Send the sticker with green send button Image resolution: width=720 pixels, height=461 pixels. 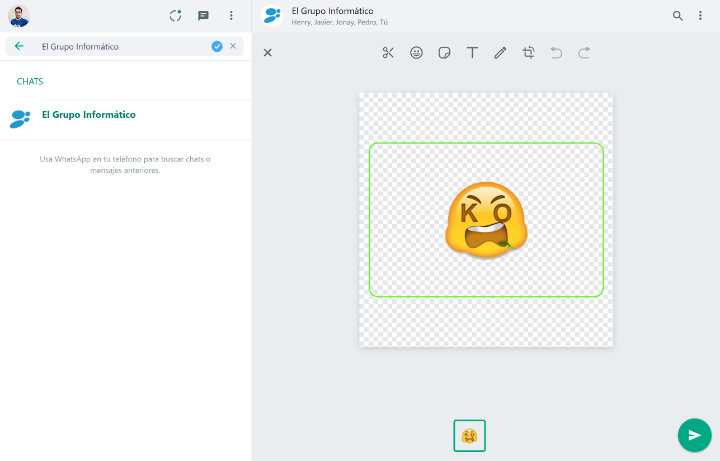(694, 435)
